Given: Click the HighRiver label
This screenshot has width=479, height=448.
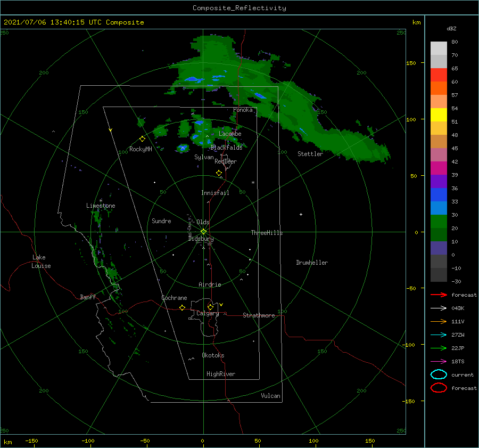Looking at the screenshot, I should [221, 374].
